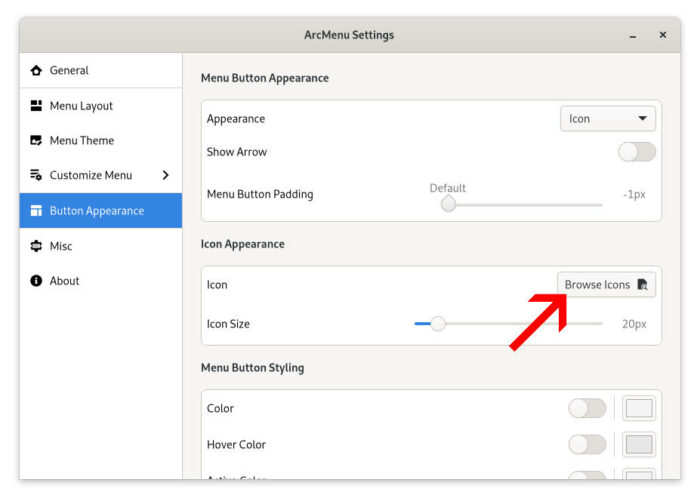Viewport: 700px width, 501px height.
Task: Click the Icon Appearance heading
Action: click(x=242, y=244)
